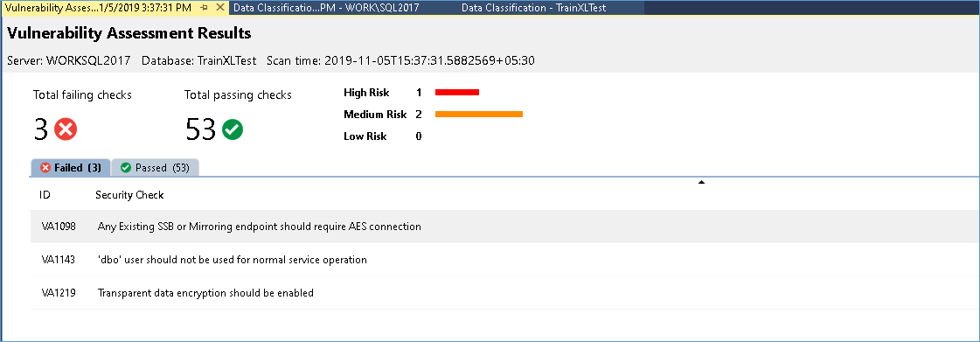Sort by the Security Check column header
The width and height of the screenshot is (980, 342).
click(x=129, y=195)
